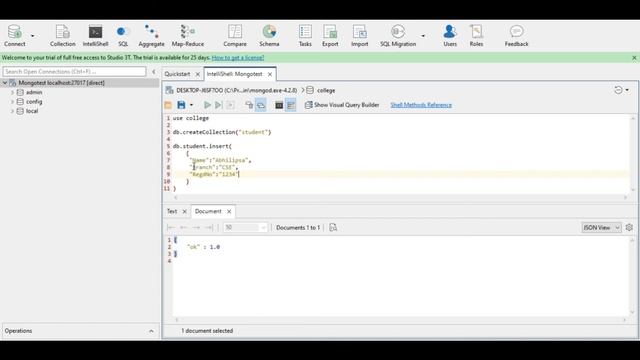Click the open script folder icon
Image resolution: width=640 pixels, height=360 pixels.
point(168,105)
